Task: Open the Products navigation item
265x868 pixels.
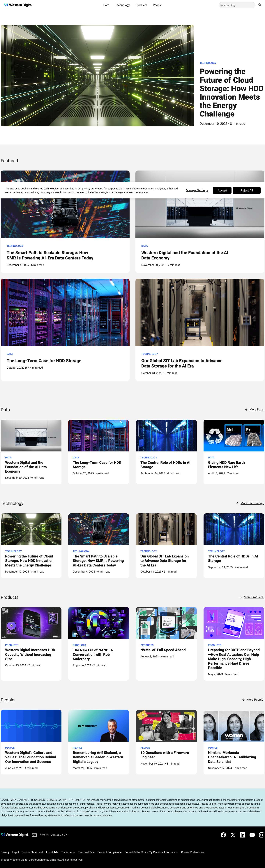Action: [x=141, y=5]
